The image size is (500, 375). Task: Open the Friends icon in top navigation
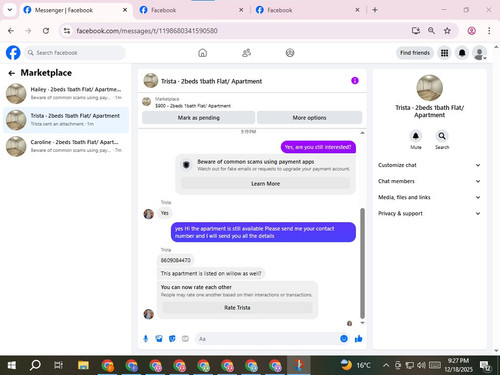pos(246,53)
